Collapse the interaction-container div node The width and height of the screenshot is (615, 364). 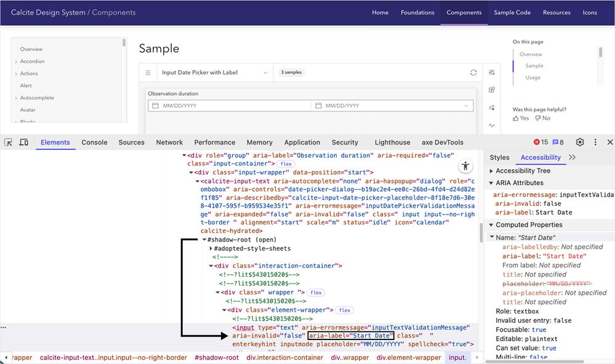point(211,266)
